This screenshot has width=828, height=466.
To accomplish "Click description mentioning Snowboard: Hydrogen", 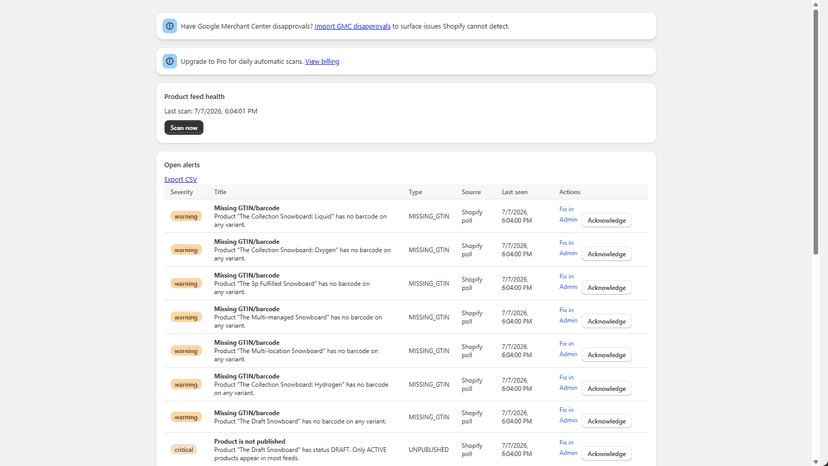I will point(301,389).
